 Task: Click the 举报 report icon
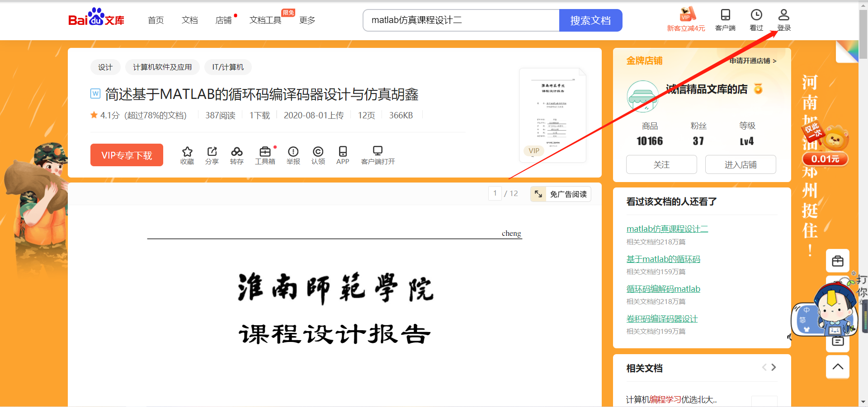[293, 155]
